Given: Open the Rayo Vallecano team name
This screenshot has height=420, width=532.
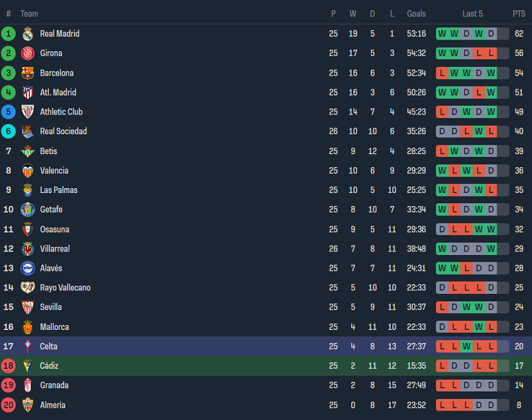Looking at the screenshot, I should pyautogui.click(x=65, y=288).
